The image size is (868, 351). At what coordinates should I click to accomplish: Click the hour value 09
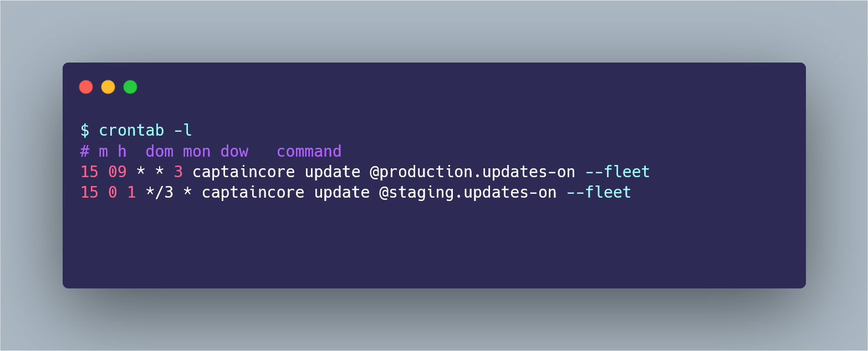(118, 172)
